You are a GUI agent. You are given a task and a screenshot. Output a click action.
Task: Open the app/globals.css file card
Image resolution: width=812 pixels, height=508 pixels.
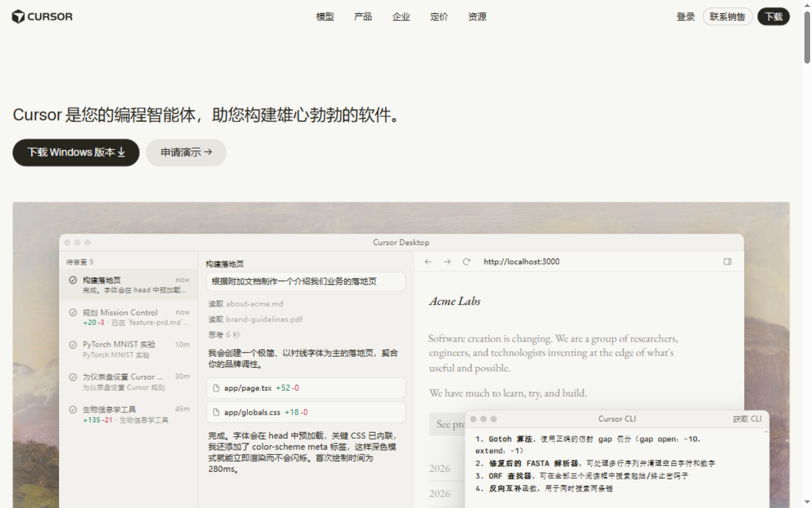306,412
